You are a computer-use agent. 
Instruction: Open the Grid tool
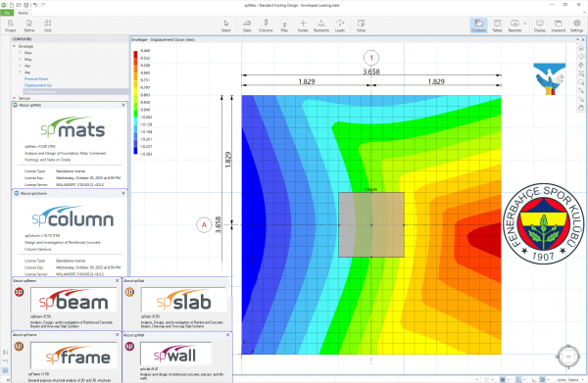click(48, 25)
